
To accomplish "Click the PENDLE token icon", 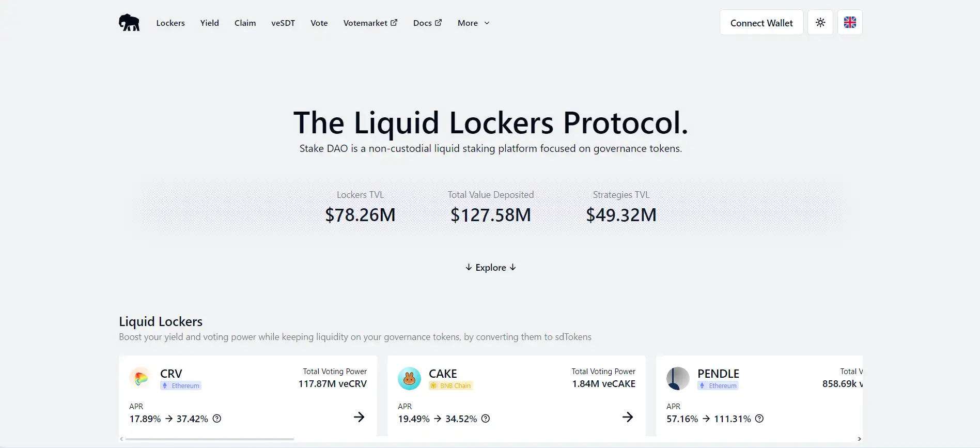I will click(678, 378).
